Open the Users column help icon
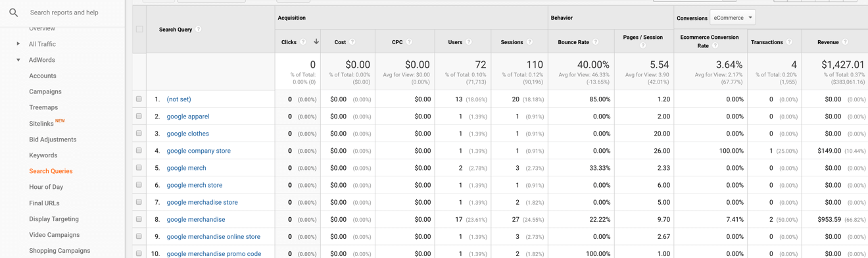Image resolution: width=868 pixels, height=258 pixels. coord(469,42)
